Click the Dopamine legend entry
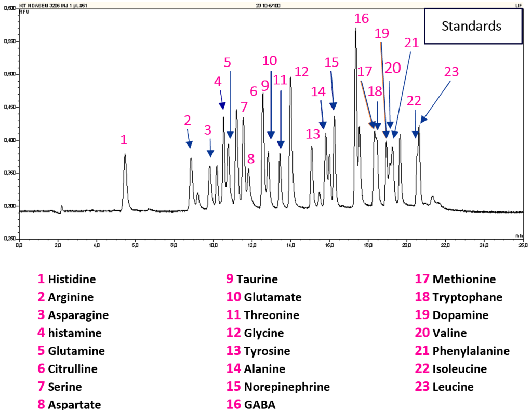 tap(451, 315)
